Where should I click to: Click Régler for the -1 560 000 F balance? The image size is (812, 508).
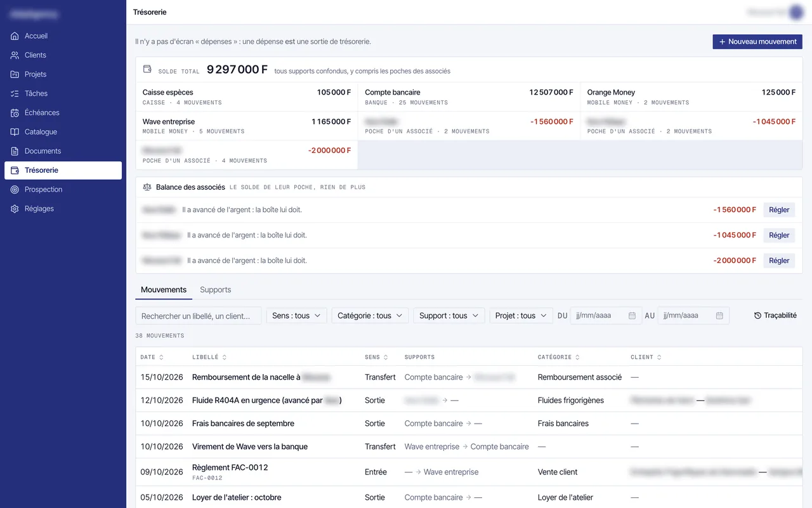[779, 210]
